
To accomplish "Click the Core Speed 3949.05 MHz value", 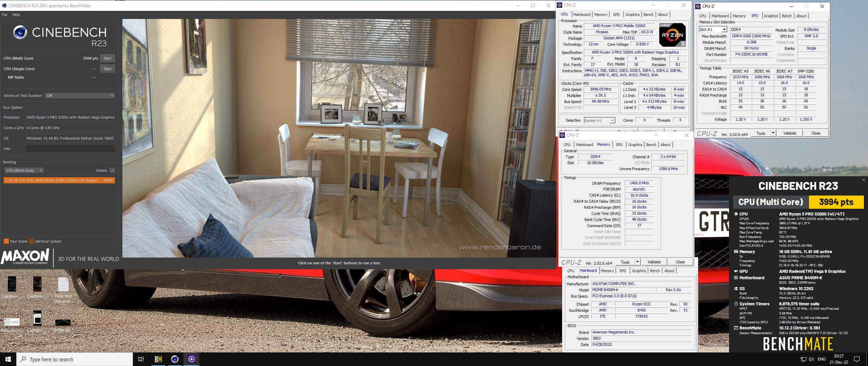I will point(600,89).
